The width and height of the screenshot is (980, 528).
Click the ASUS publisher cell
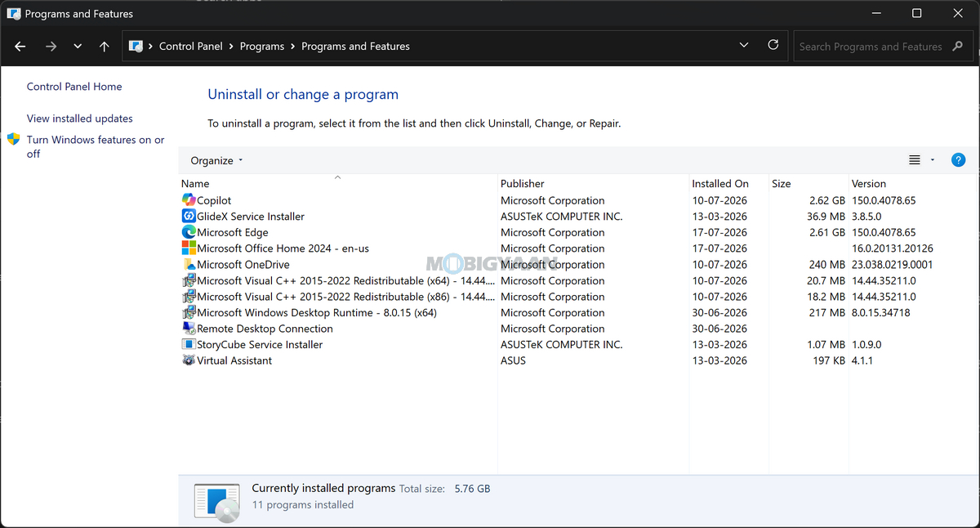[513, 360]
